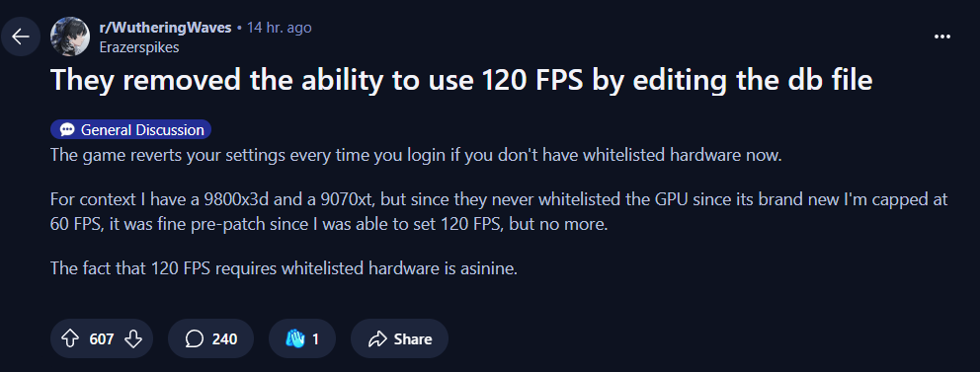Filter by General Discussion flair
This screenshot has width=980, height=372.
coord(131,130)
